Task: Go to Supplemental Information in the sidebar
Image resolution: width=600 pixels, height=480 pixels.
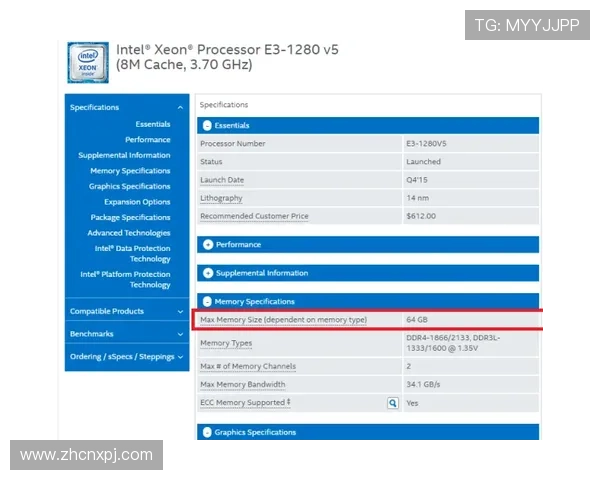Action: [x=124, y=155]
